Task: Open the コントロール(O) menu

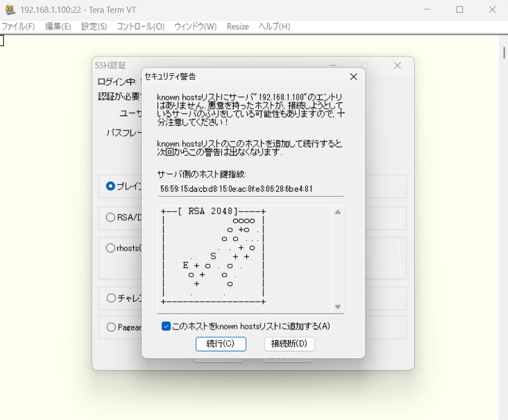Action: pyautogui.click(x=140, y=27)
